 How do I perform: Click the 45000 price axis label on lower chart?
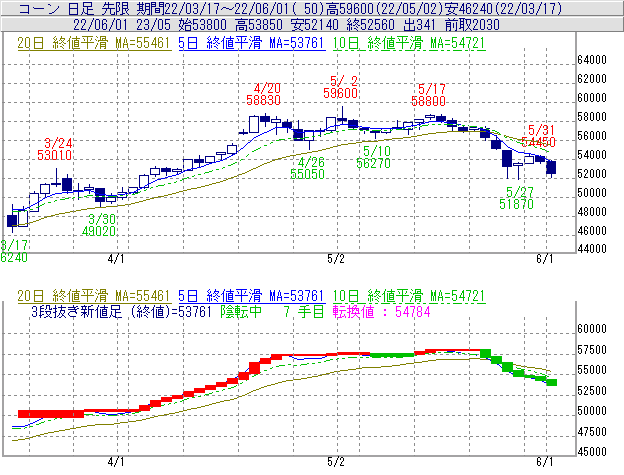[x=592, y=452]
